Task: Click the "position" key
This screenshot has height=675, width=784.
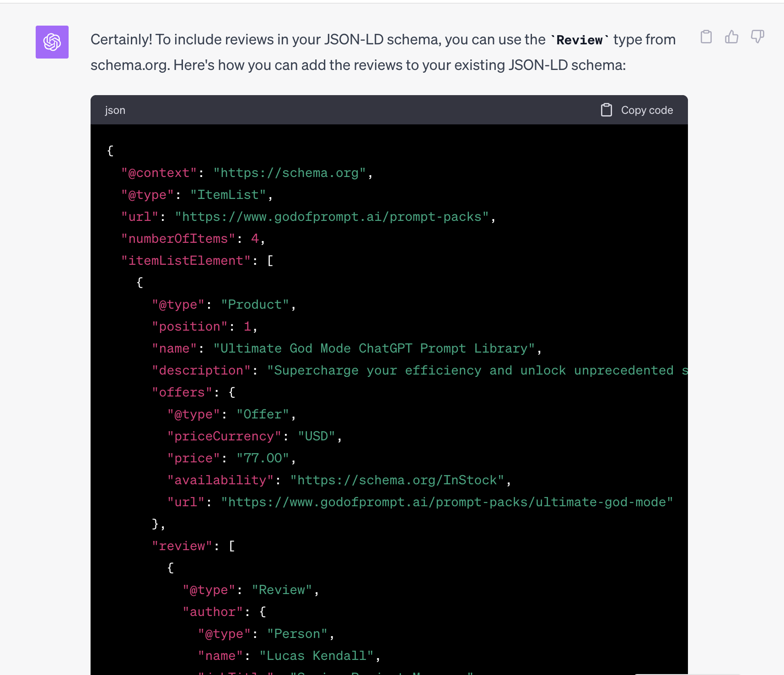Action: tap(190, 327)
